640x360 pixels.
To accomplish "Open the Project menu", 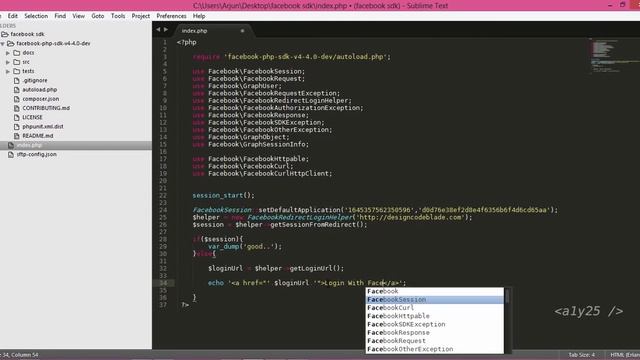I will [140, 16].
